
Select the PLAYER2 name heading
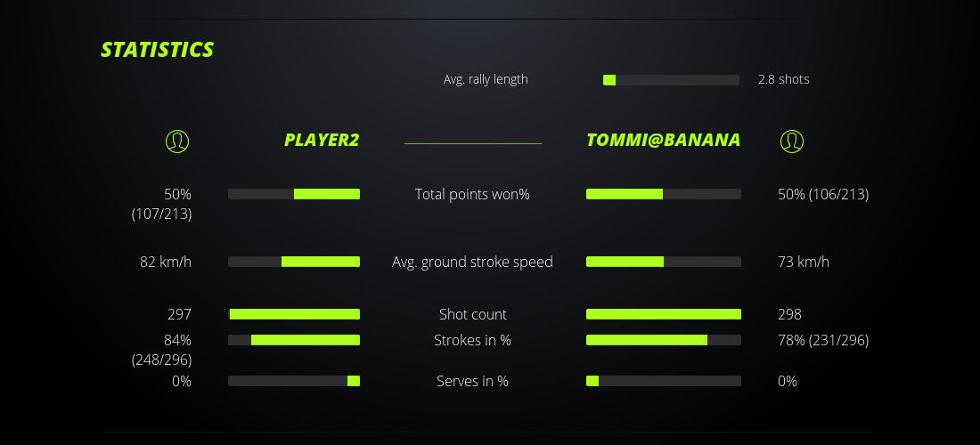coord(322,140)
